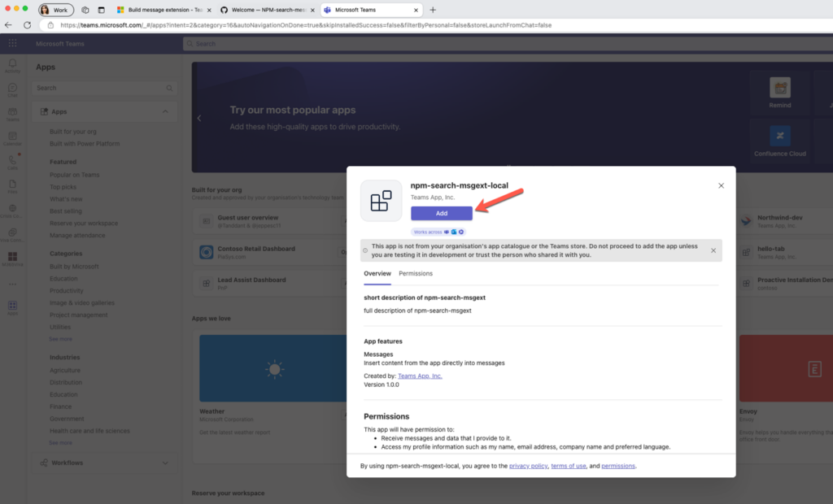Open the Chat icon in the sidebar
833x504 pixels.
[12, 89]
